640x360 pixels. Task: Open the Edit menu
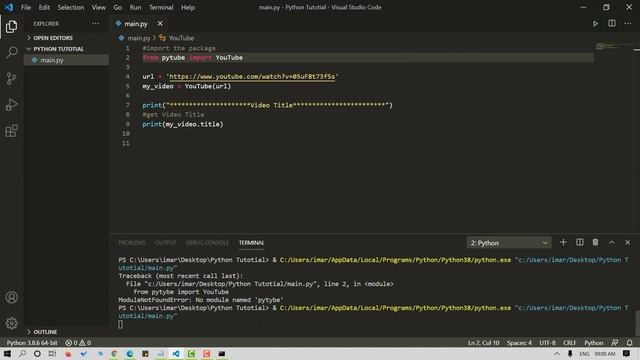click(x=44, y=7)
